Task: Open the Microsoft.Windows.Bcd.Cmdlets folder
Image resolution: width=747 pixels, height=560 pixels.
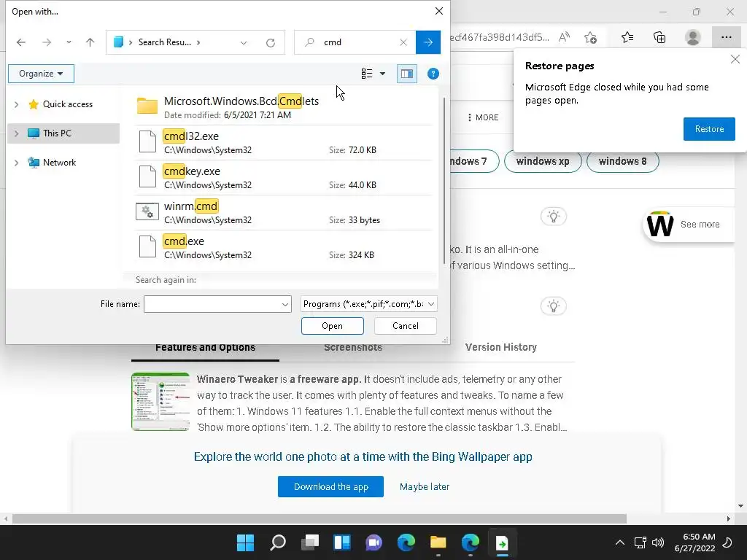Action: [284, 107]
